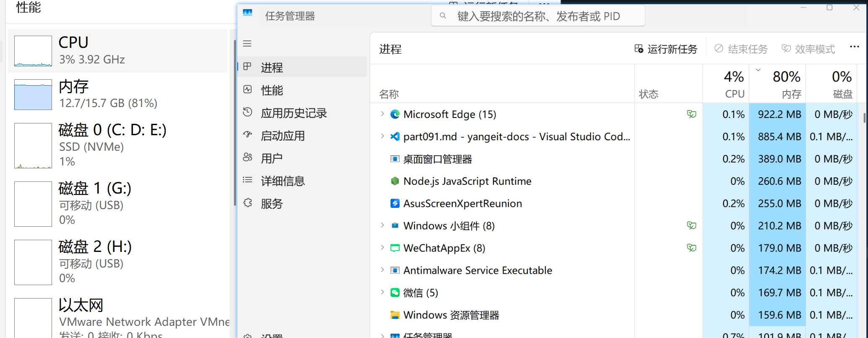
Task: Click efficiency leaf status of WeChatAppEx
Action: 691,248
